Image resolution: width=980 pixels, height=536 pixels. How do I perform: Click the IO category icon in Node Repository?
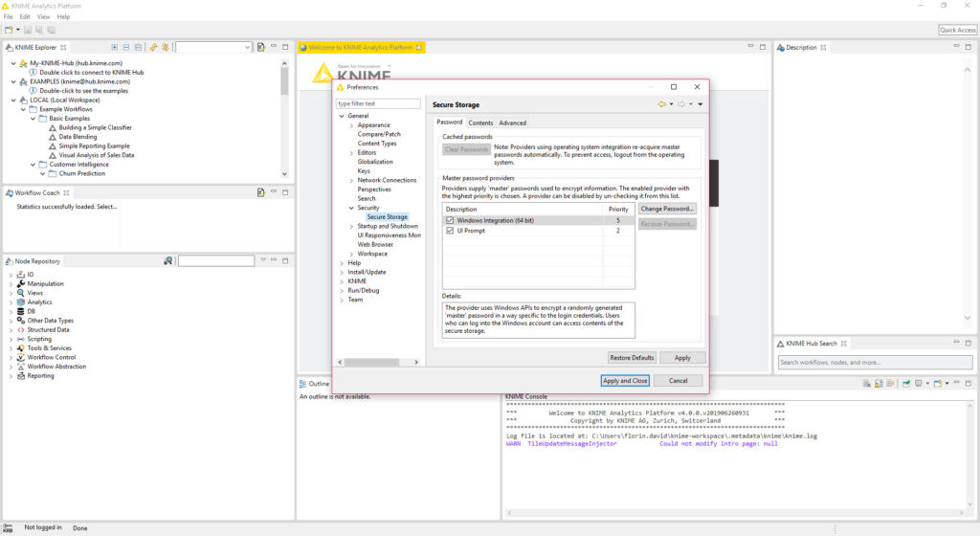click(21, 275)
